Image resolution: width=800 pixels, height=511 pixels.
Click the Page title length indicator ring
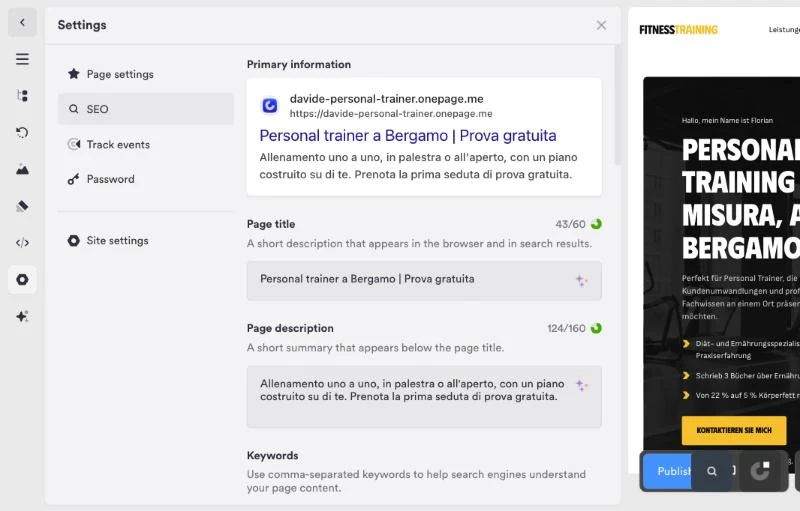tap(596, 224)
